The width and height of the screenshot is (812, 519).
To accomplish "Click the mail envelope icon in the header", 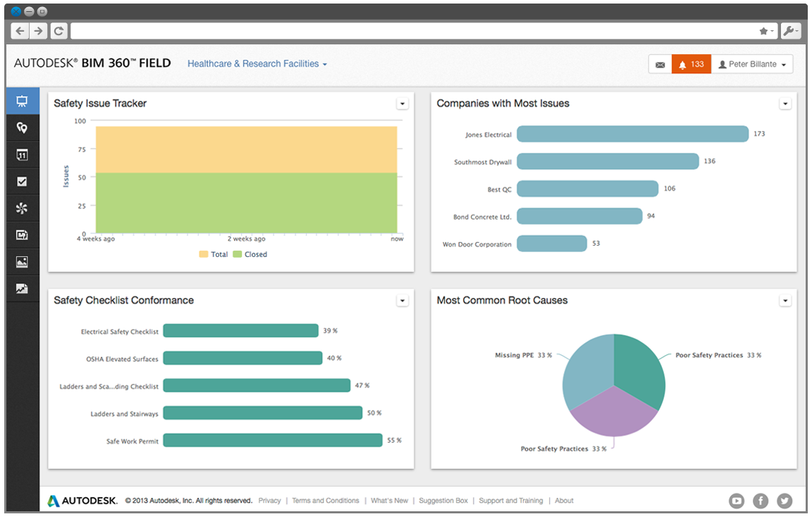I will click(660, 64).
